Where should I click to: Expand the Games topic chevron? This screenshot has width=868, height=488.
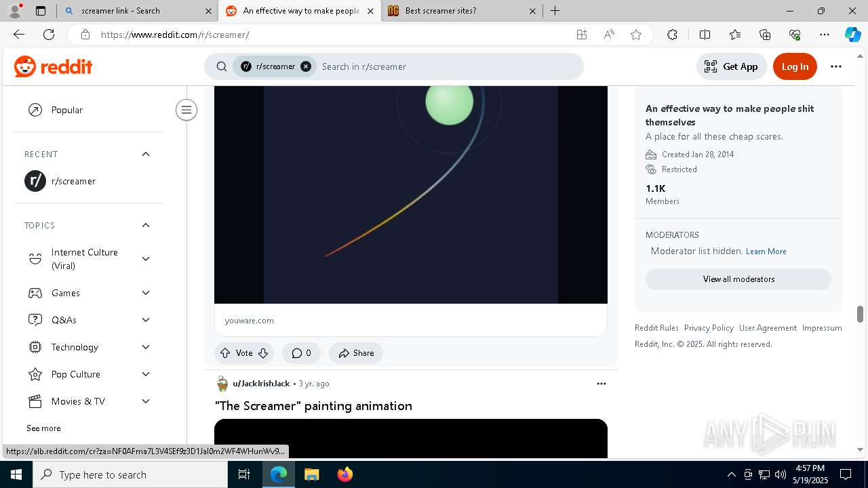pos(146,293)
